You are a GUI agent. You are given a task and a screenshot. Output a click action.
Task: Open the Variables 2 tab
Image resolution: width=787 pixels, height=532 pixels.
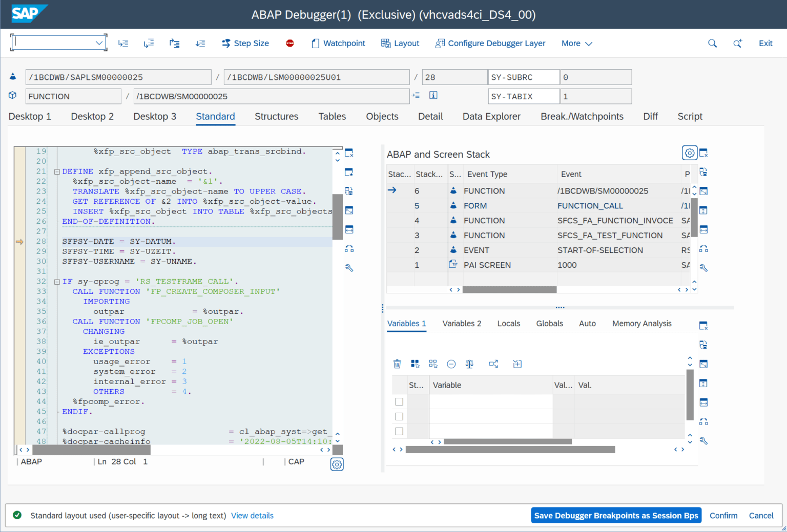(x=461, y=323)
